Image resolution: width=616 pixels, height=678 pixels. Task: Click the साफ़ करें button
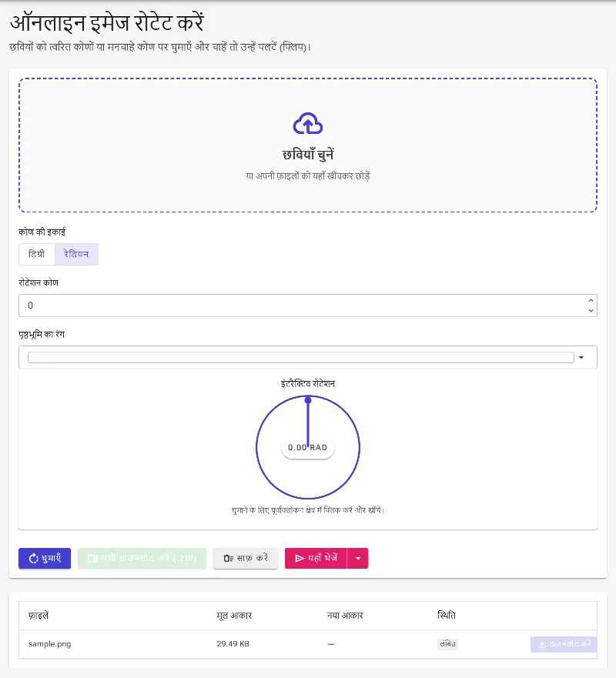pos(246,558)
